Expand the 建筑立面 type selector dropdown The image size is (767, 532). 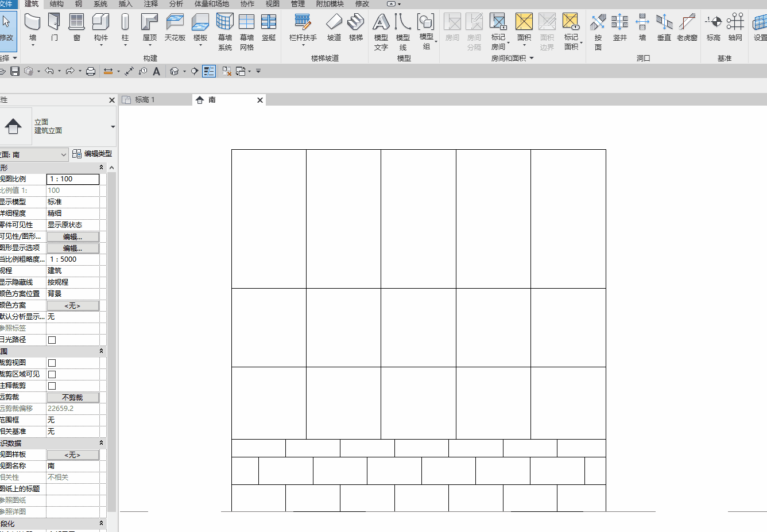point(58,126)
